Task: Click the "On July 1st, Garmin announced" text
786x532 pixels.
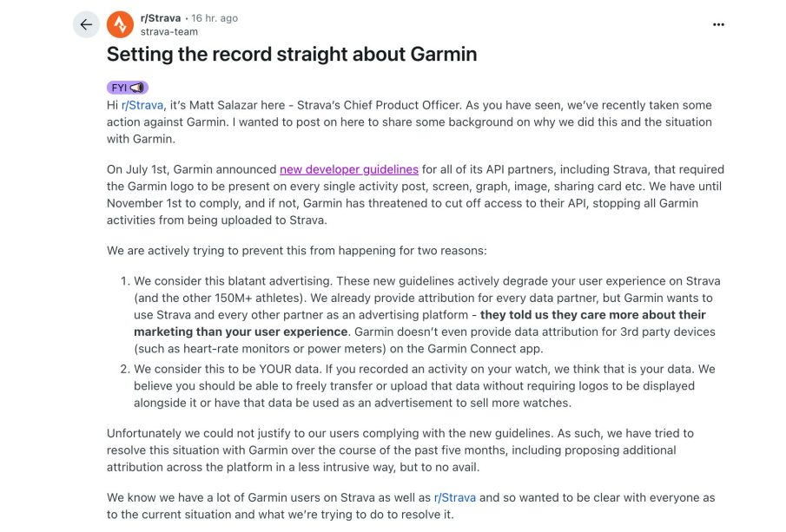Action: [191, 169]
